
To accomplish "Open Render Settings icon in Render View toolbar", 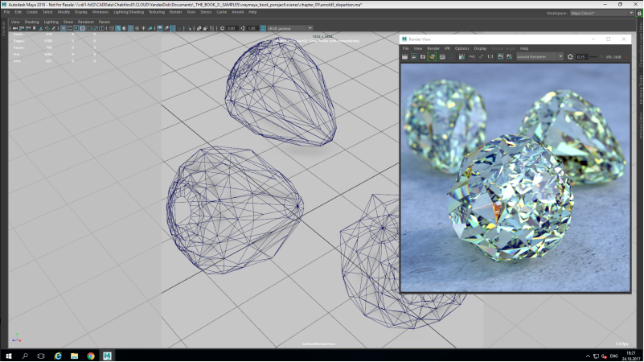I will point(461,56).
